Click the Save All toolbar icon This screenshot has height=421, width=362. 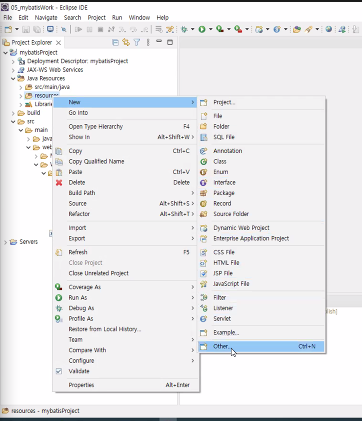[37, 29]
